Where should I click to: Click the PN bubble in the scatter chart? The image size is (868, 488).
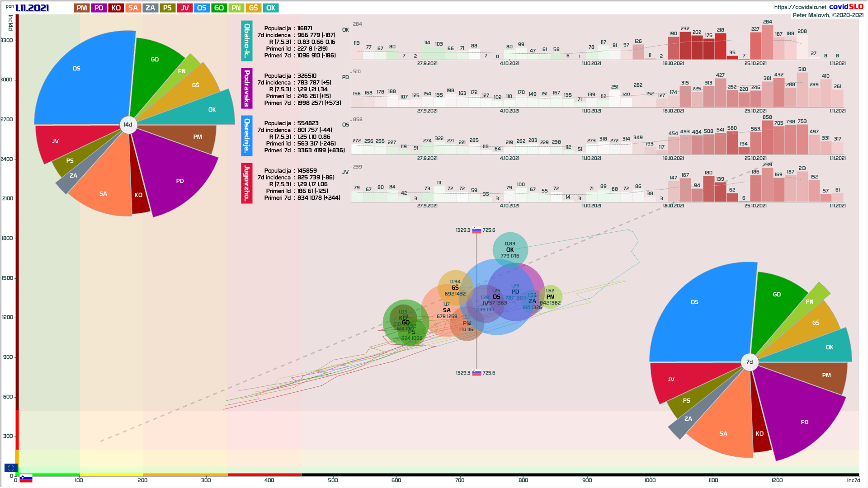pos(550,297)
